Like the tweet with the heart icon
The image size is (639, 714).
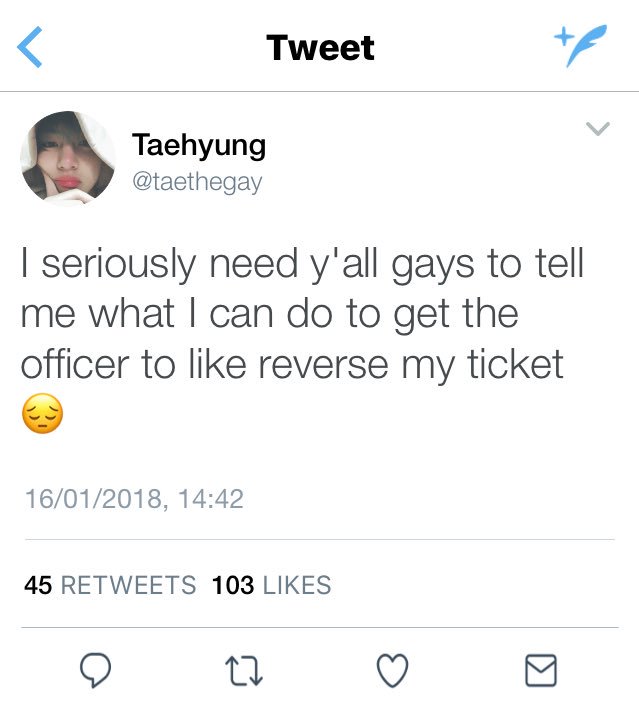pyautogui.click(x=393, y=670)
